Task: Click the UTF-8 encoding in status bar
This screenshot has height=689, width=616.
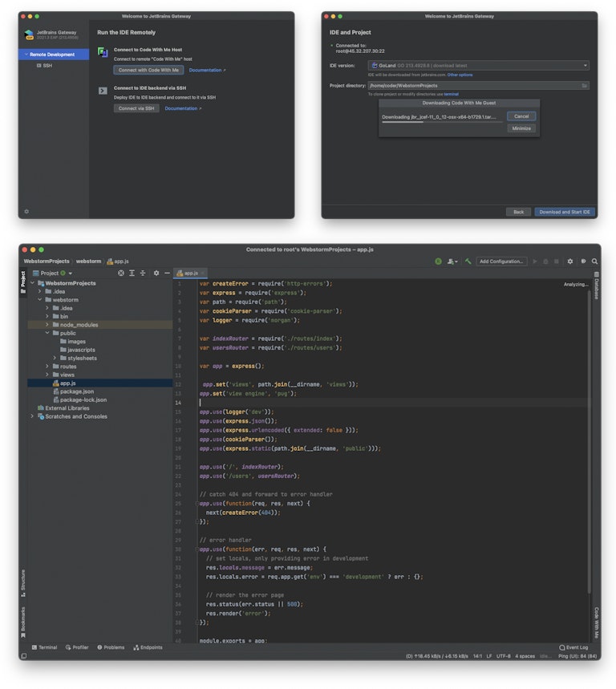Action: (503, 656)
